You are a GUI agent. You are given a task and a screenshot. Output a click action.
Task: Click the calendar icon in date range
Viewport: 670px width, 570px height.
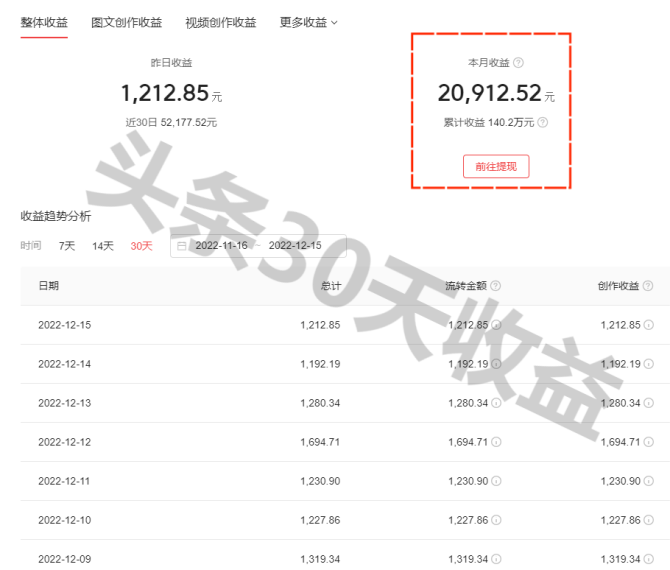click(182, 246)
